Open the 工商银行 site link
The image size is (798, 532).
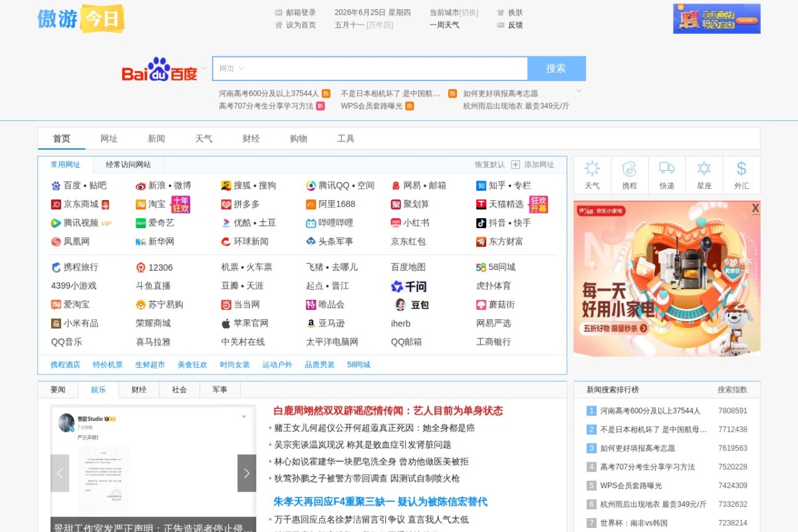493,342
